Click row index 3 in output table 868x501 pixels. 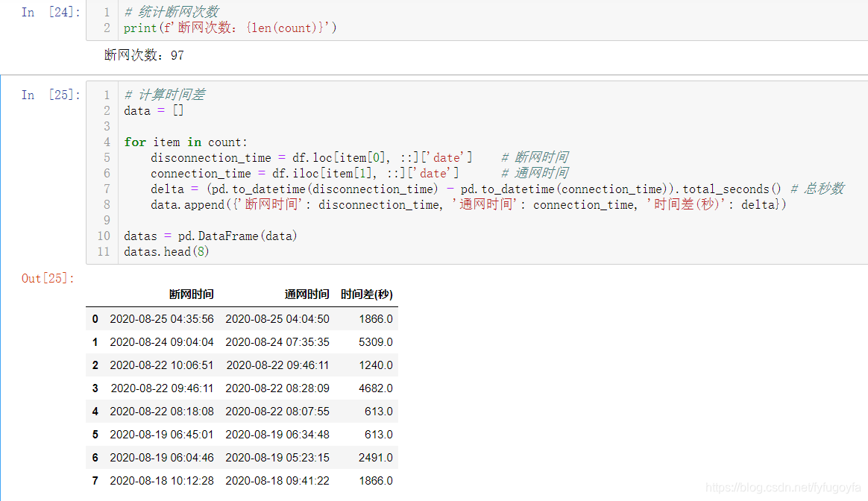point(95,388)
